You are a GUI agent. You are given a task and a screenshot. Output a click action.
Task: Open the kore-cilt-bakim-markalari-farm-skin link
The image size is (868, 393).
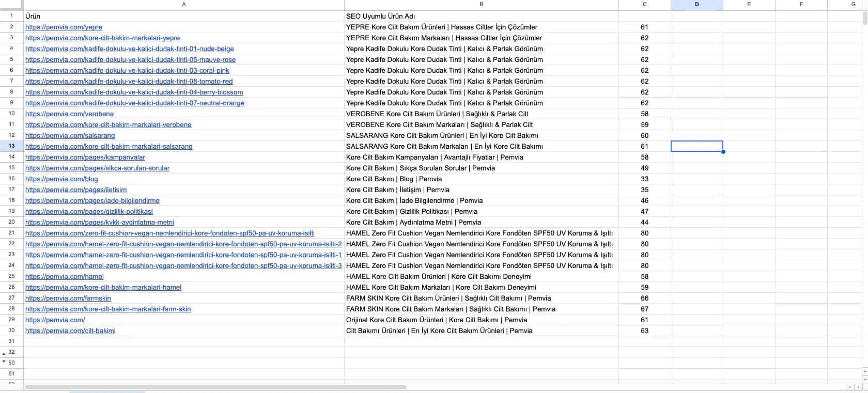108,309
